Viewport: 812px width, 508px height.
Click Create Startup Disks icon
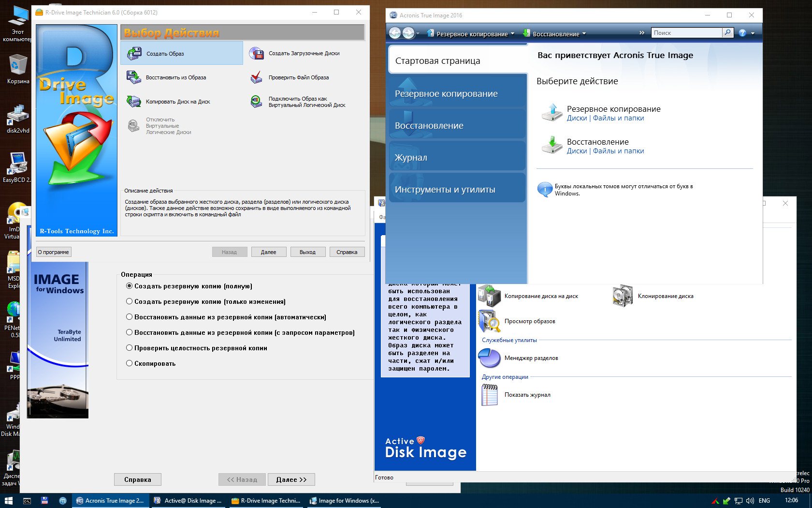[x=257, y=53]
